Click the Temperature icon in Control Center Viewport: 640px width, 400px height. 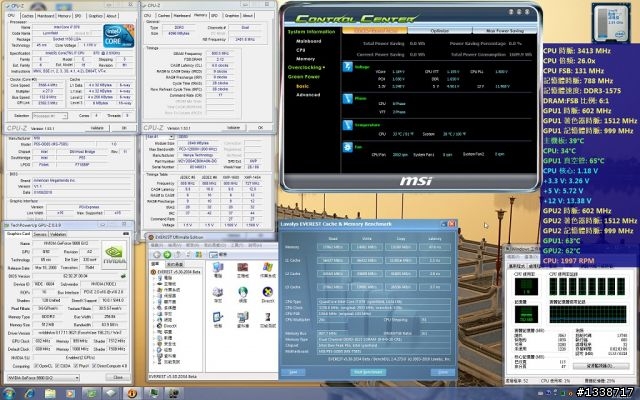(347, 125)
